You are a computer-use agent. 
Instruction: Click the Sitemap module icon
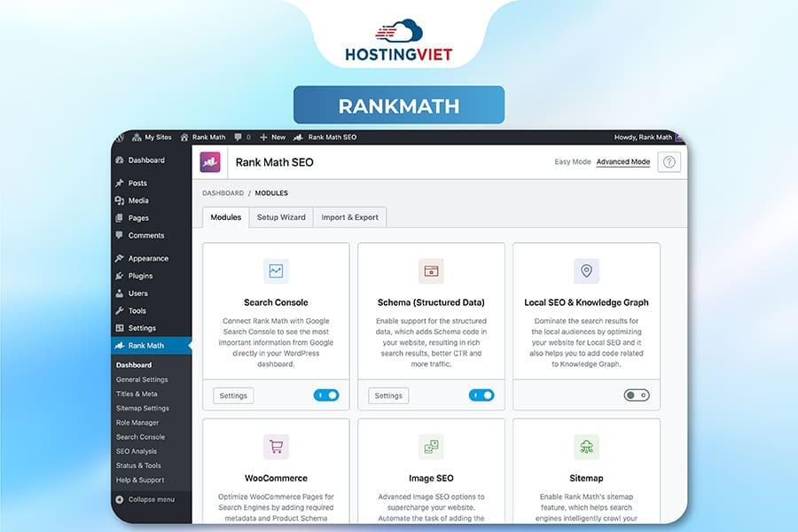point(586,447)
